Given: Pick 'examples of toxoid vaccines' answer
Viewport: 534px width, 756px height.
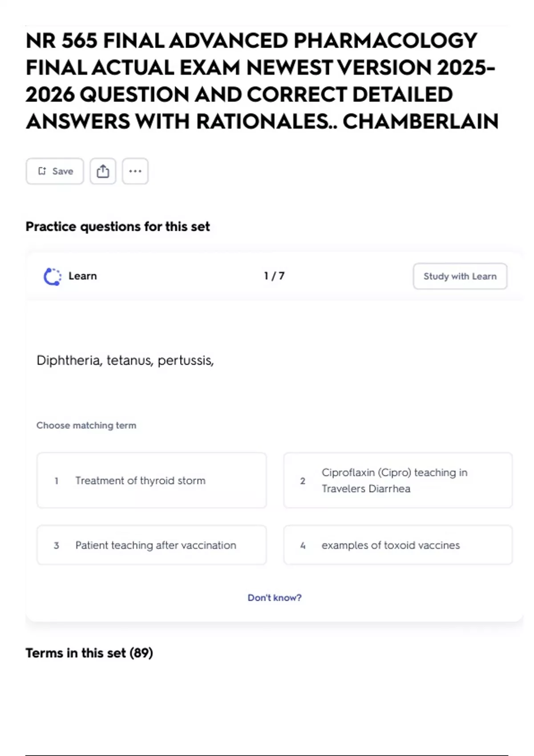Looking at the screenshot, I should coord(398,545).
